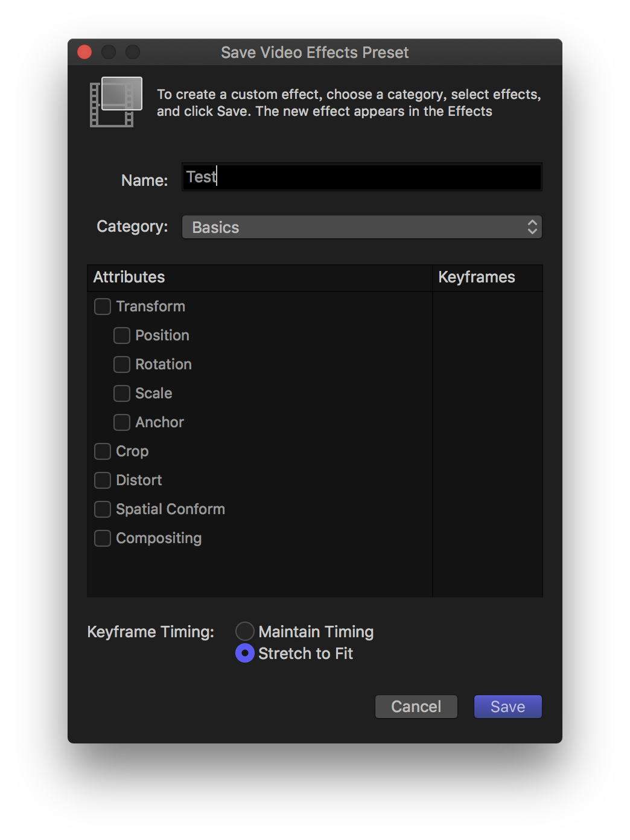Toggle the Anchor checkbox

click(x=122, y=422)
